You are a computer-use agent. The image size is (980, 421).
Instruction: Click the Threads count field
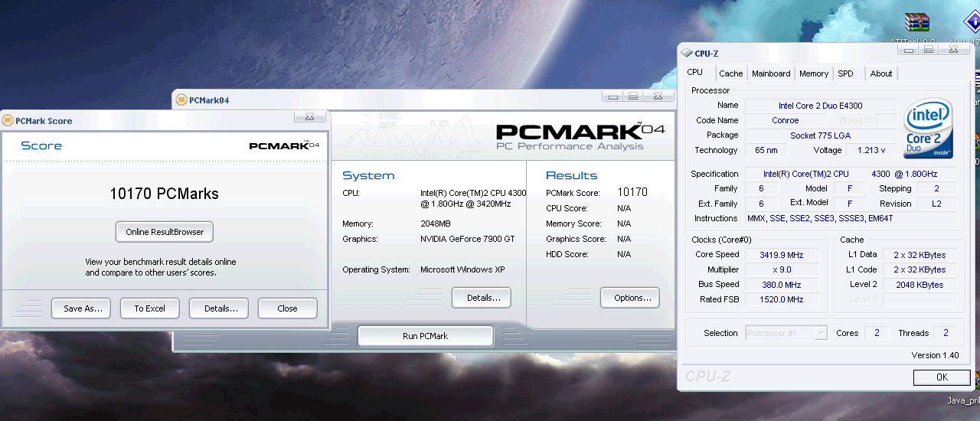pyautogui.click(x=946, y=333)
